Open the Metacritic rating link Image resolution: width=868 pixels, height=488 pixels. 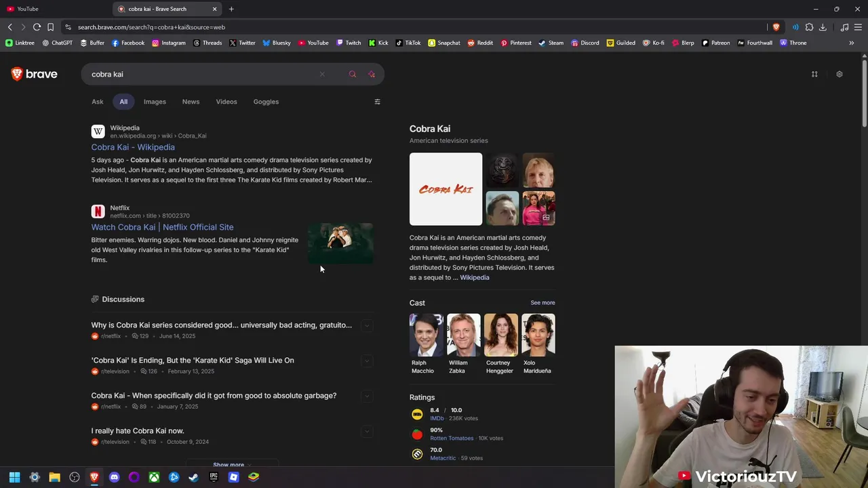tap(443, 458)
